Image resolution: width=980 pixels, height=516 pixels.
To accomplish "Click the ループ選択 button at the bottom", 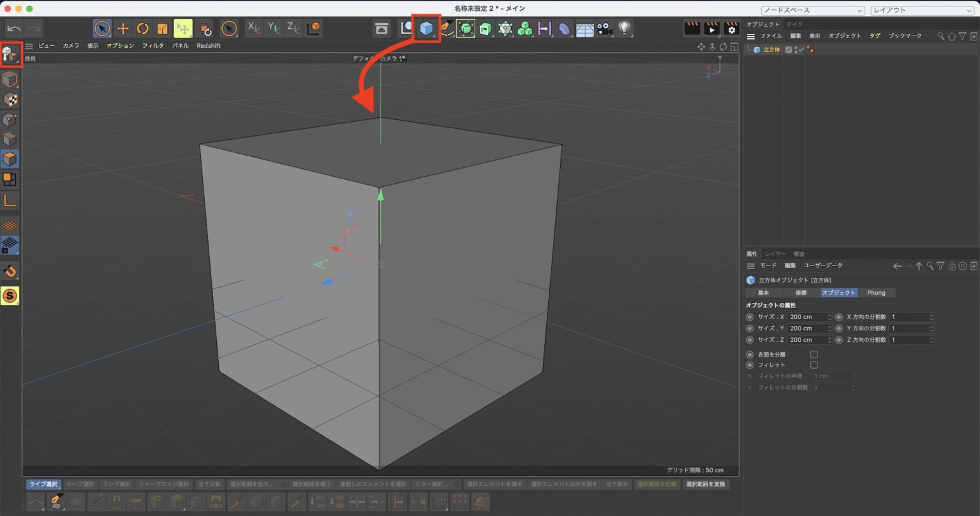I will tap(82, 484).
